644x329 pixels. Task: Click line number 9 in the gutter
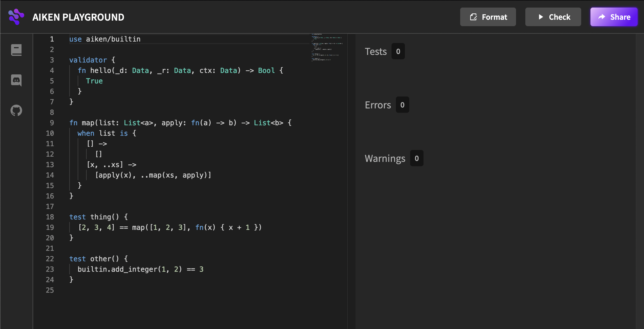click(x=52, y=123)
